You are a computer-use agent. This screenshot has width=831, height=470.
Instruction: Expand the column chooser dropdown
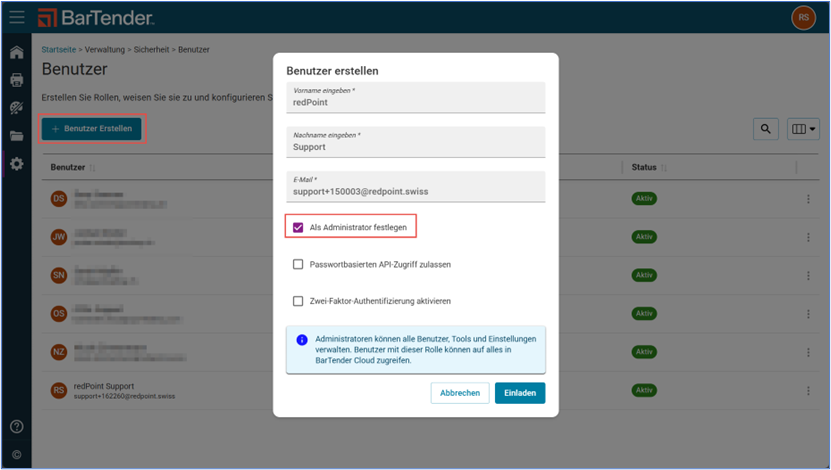tap(804, 129)
